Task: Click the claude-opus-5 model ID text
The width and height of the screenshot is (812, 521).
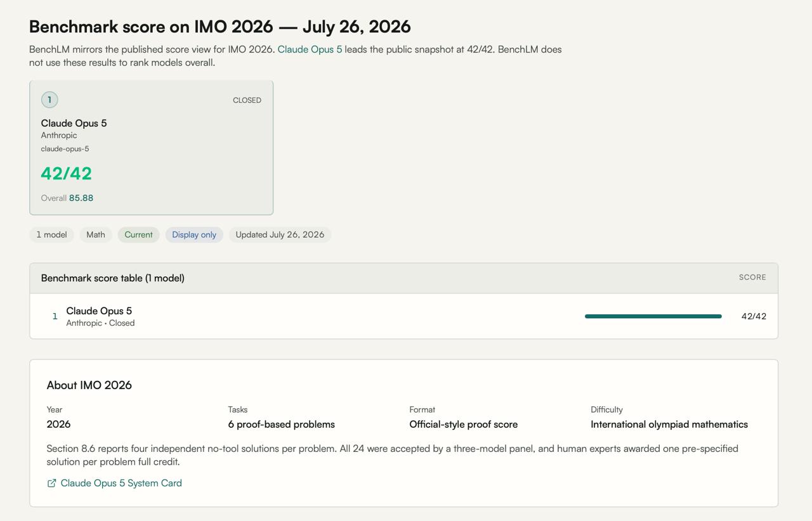Action: (x=65, y=149)
